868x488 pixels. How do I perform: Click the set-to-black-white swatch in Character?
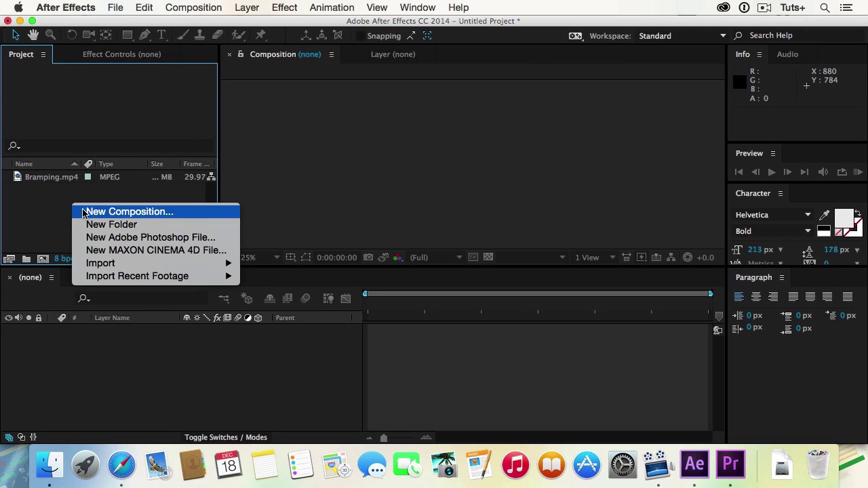coord(823,231)
